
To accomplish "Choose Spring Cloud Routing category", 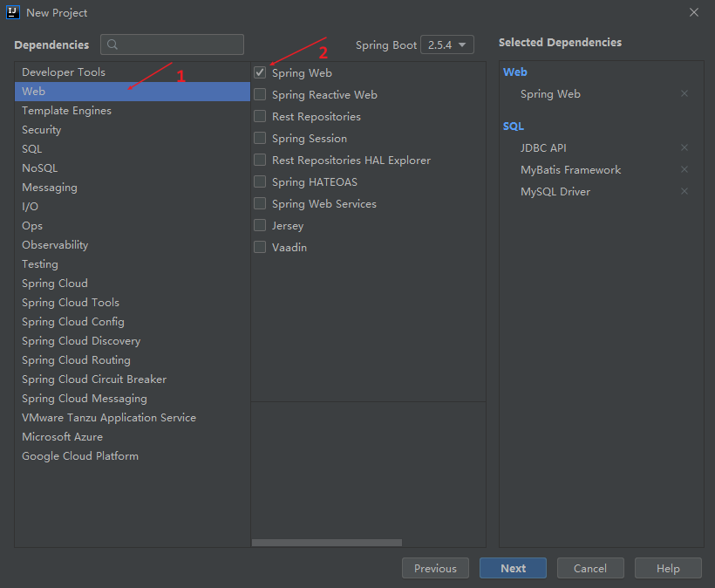I will point(133,359).
